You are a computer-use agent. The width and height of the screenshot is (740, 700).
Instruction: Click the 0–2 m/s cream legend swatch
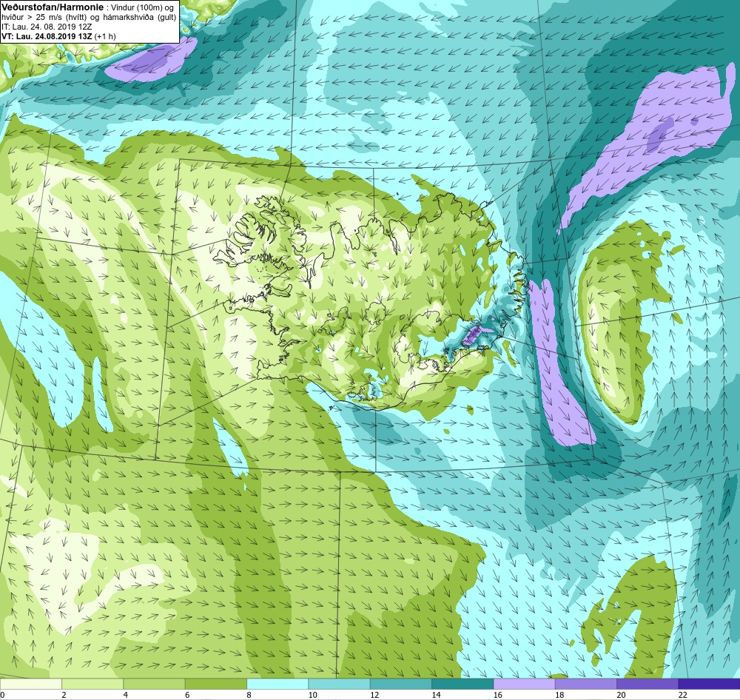tap(30, 684)
